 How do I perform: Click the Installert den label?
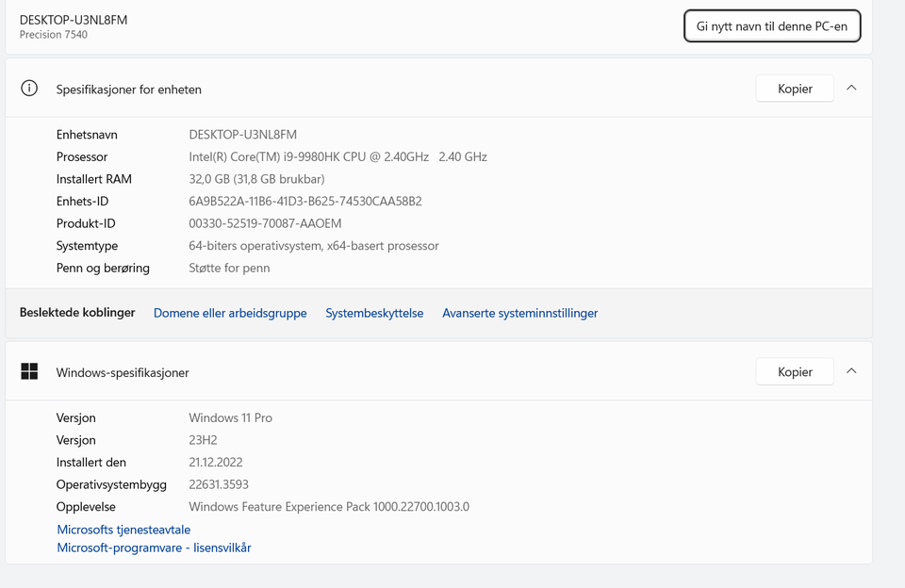point(91,463)
